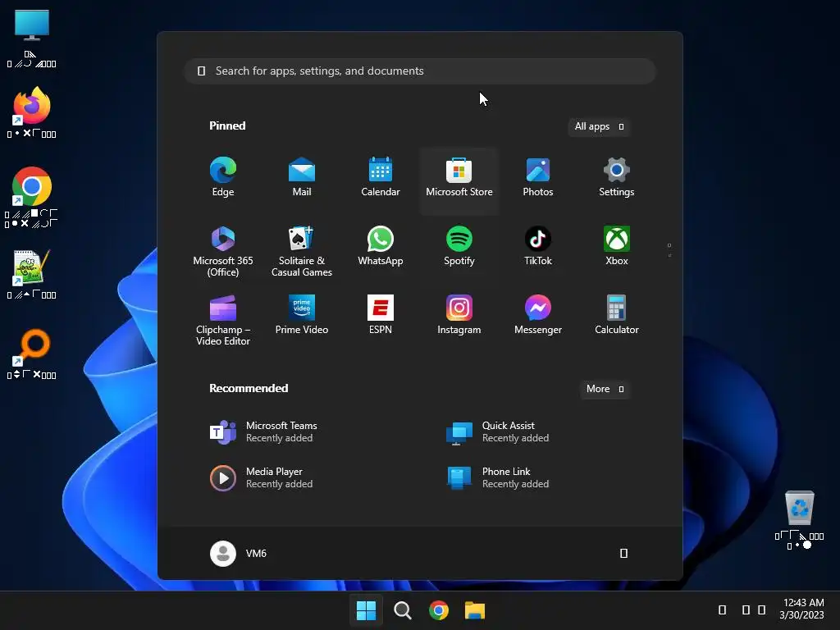Open the Calendar pinned app
Screen dimensions: 840x630
tap(381, 178)
